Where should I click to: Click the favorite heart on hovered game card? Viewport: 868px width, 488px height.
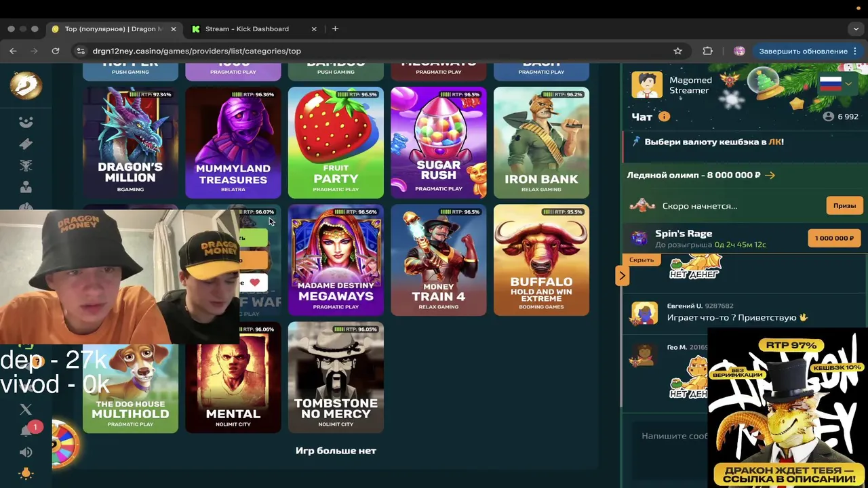tap(254, 283)
